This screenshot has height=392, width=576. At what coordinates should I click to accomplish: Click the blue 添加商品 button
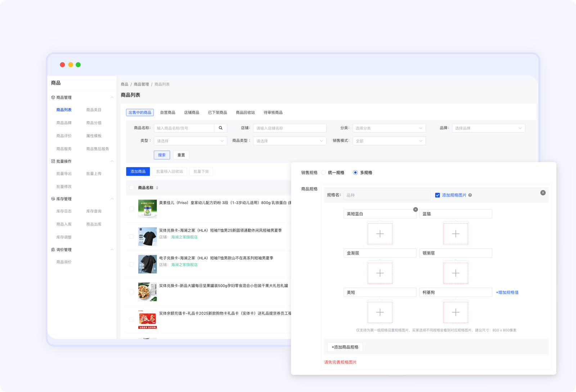[138, 172]
